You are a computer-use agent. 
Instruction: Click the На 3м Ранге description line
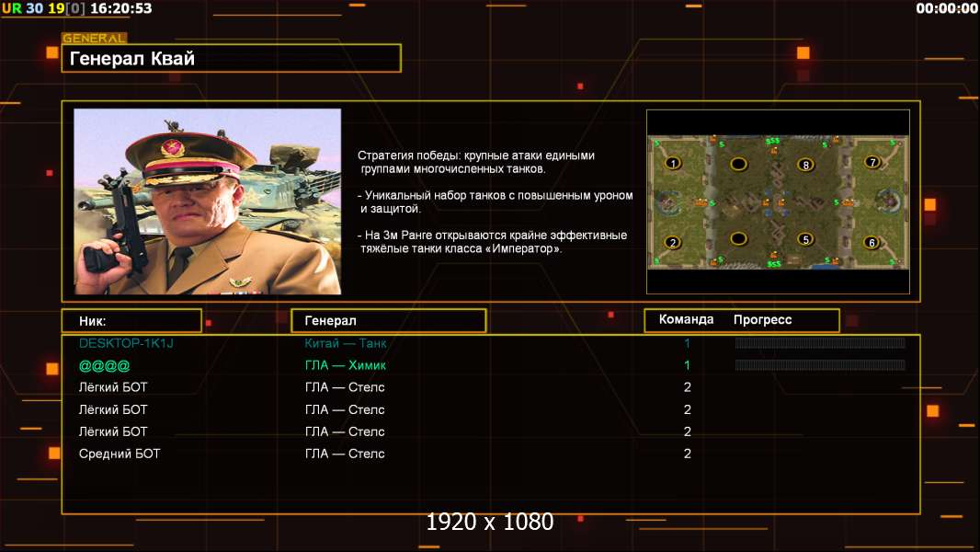[x=493, y=242]
